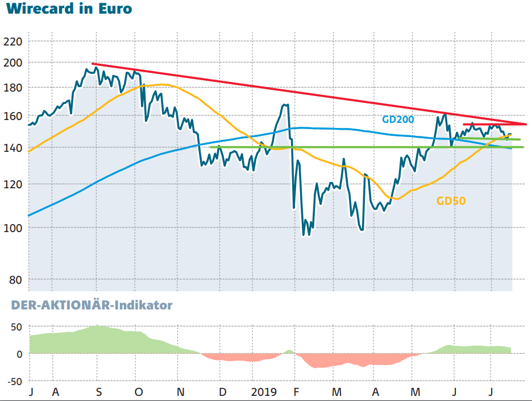Click the DER-AKTIONÄR-Indikator heading
The image size is (532, 401).
(x=92, y=305)
